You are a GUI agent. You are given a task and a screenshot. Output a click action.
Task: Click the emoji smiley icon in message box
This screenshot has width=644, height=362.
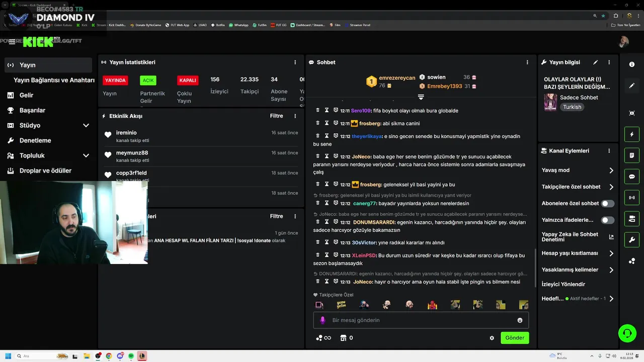point(520,320)
